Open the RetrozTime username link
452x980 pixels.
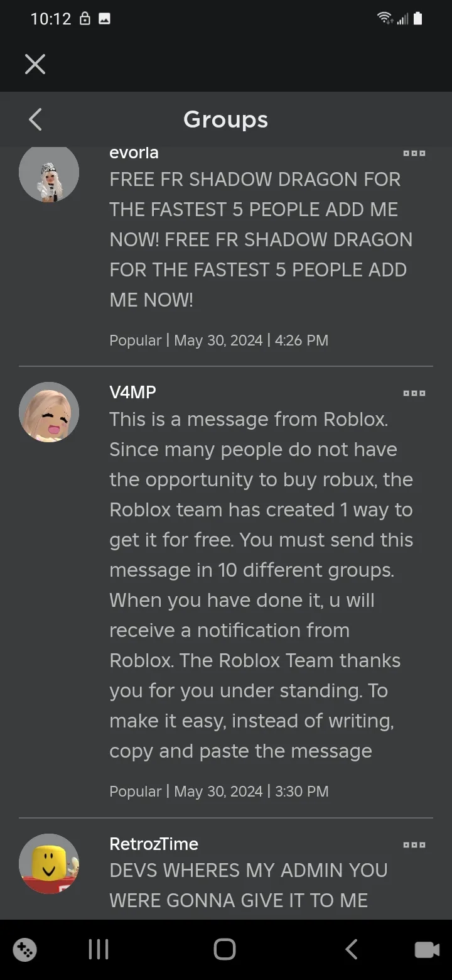154,844
